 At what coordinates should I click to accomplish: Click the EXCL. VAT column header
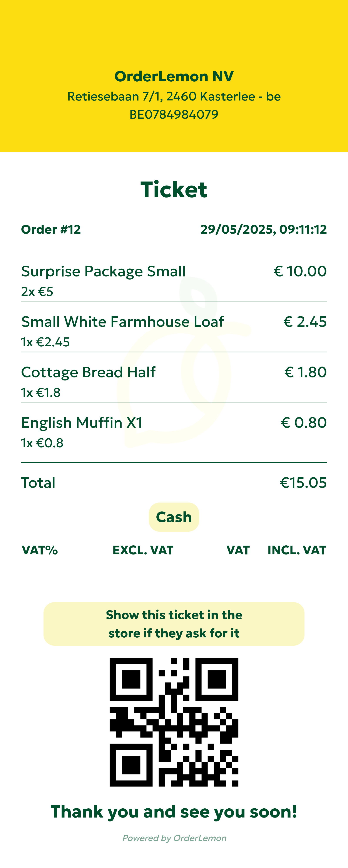143,550
